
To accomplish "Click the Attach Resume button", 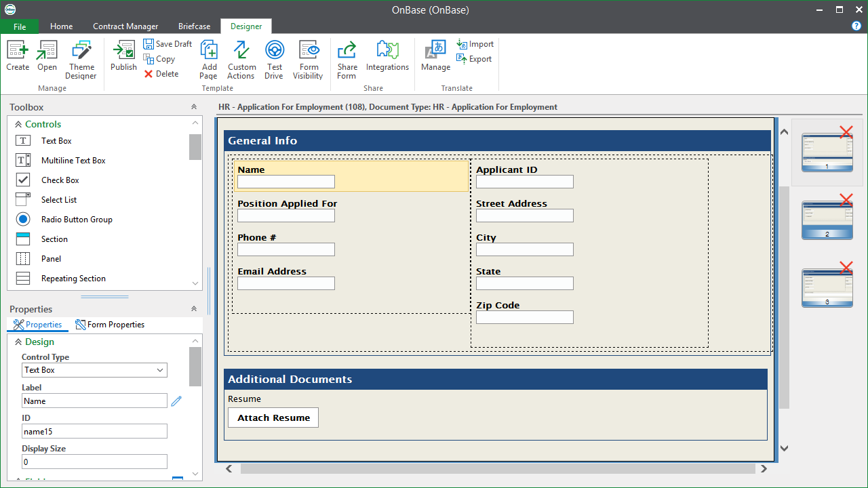I will (273, 418).
